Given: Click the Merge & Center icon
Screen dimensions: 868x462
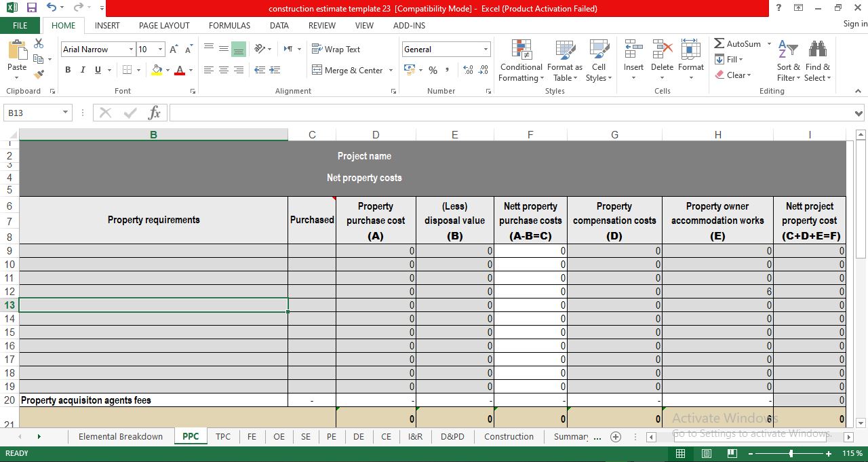Looking at the screenshot, I should point(347,70).
